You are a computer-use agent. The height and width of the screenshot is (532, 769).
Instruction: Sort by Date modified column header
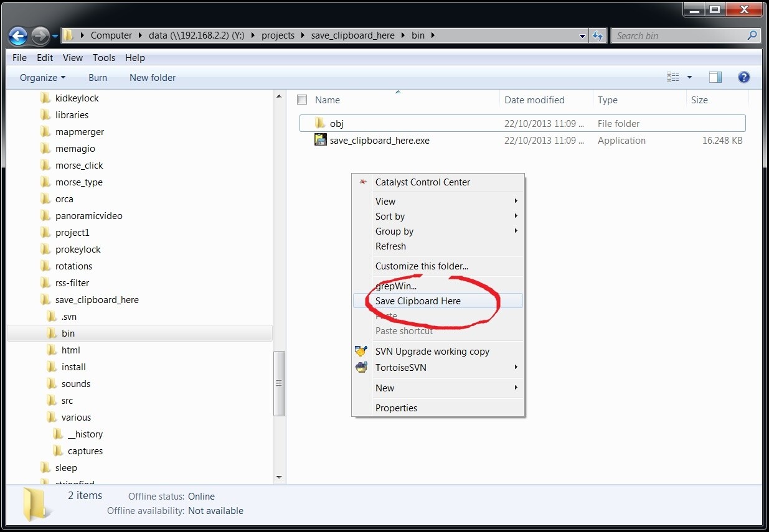tap(534, 100)
